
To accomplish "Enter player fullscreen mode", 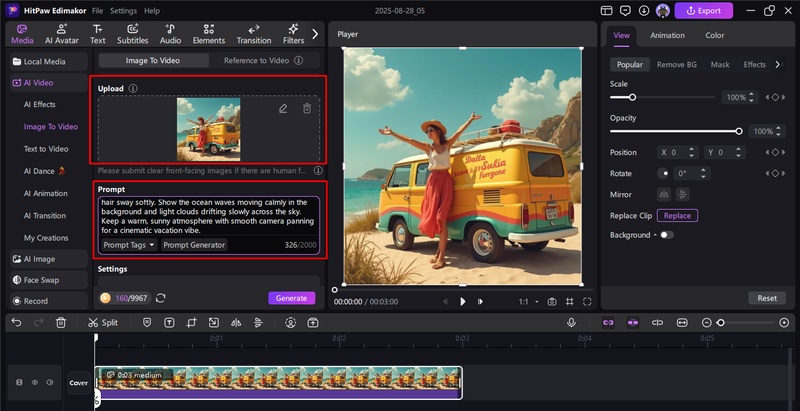I will 587,302.
